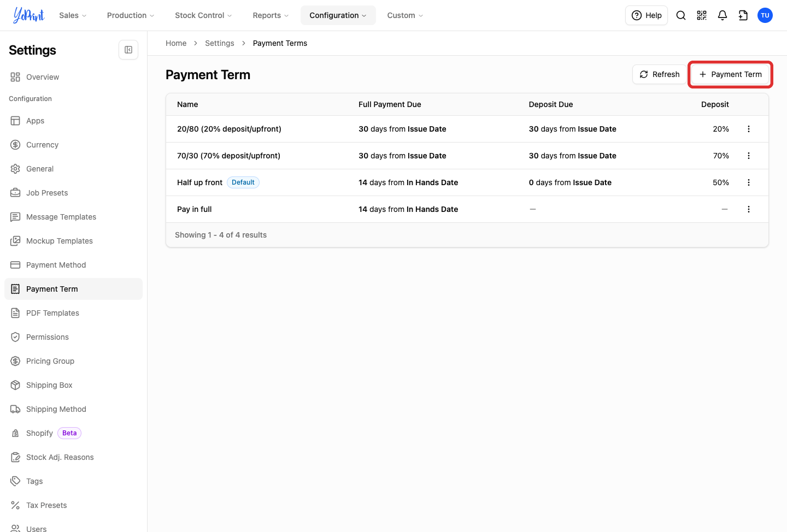787x532 pixels.
Task: Open the Help button
Action: point(647,15)
